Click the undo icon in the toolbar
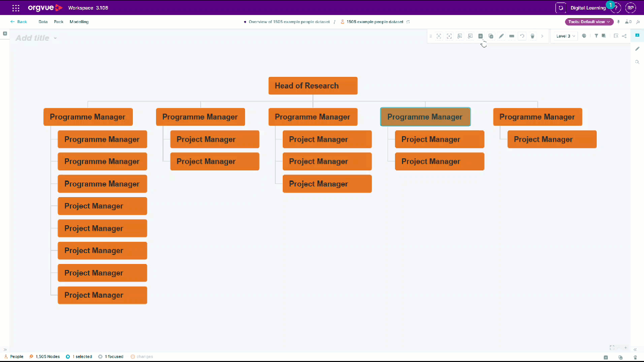644x362 pixels. [522, 36]
